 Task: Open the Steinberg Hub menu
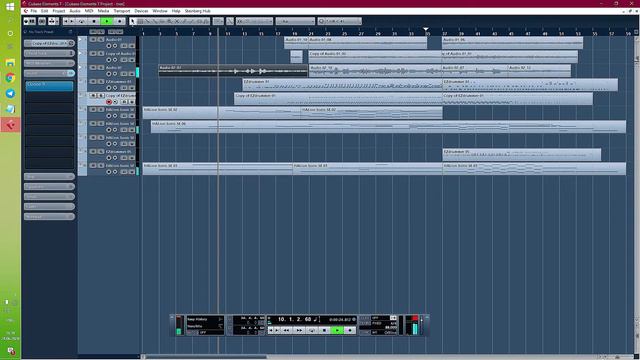[198, 11]
